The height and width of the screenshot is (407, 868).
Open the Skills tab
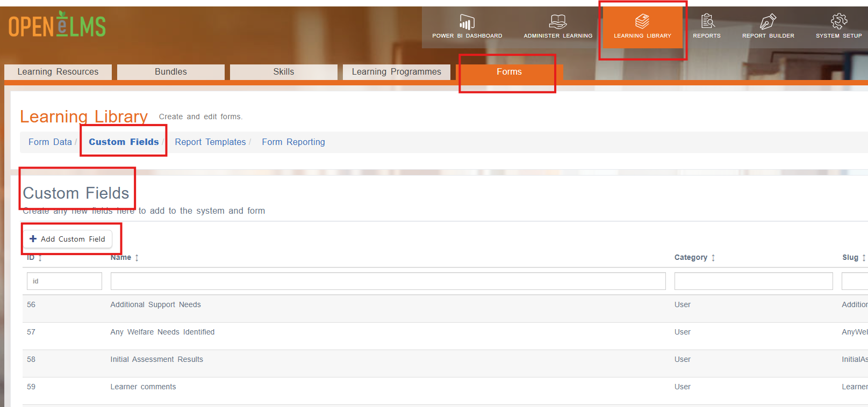coord(284,72)
